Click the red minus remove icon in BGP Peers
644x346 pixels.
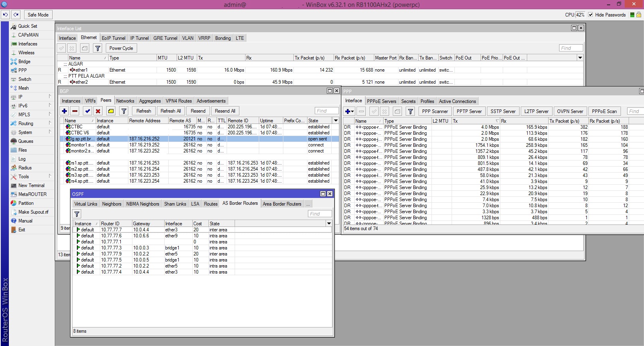(75, 111)
